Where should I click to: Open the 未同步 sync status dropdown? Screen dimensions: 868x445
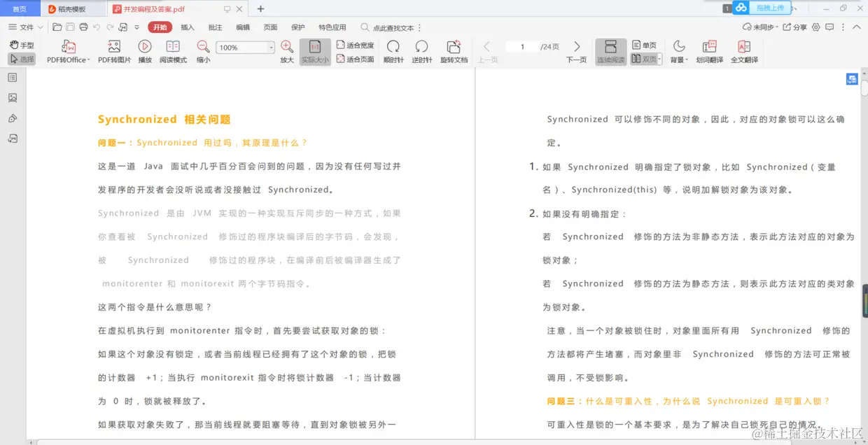759,27
